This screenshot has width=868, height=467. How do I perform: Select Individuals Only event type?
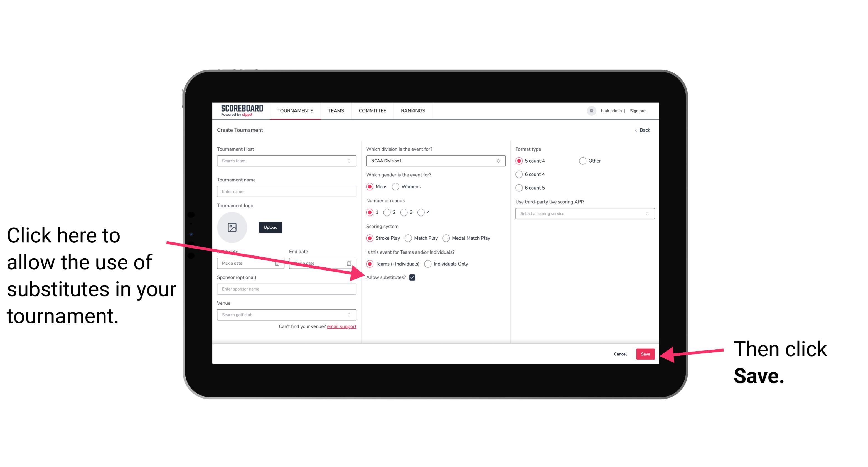click(x=427, y=264)
